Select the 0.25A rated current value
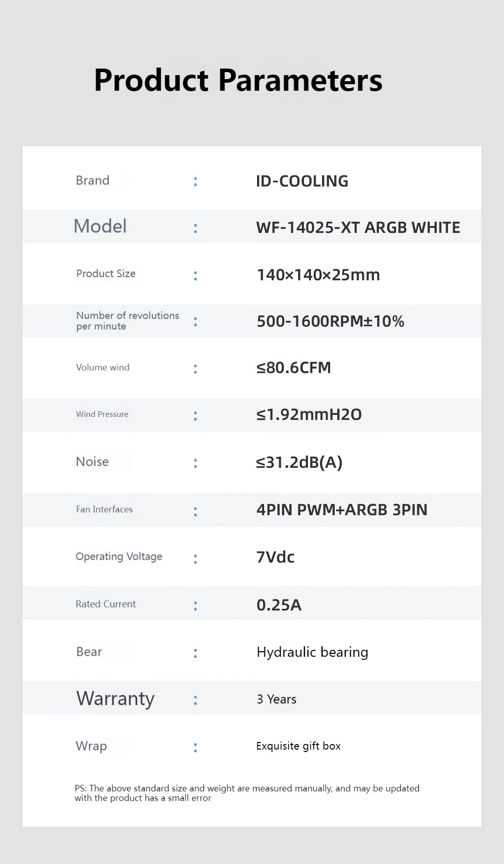 (x=279, y=604)
